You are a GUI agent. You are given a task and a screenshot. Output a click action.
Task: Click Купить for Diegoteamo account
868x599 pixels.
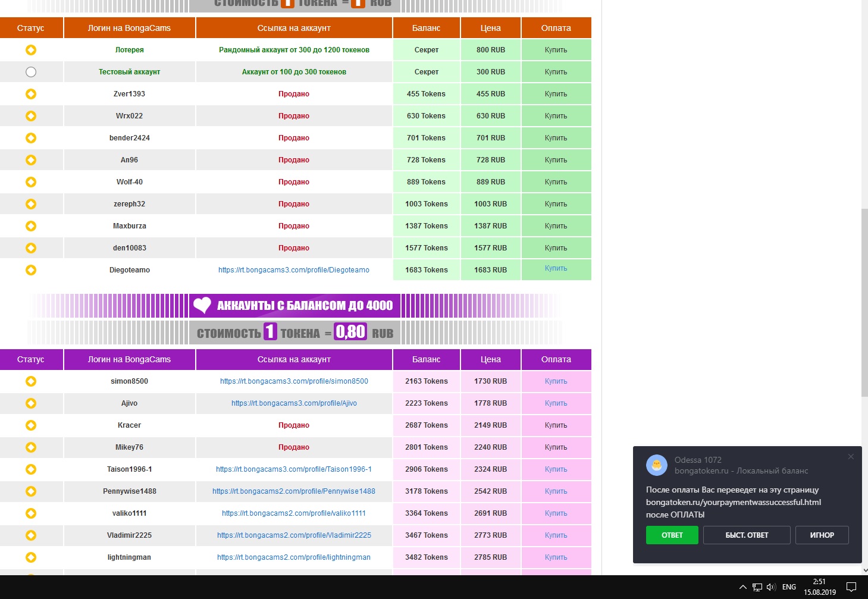(x=556, y=268)
